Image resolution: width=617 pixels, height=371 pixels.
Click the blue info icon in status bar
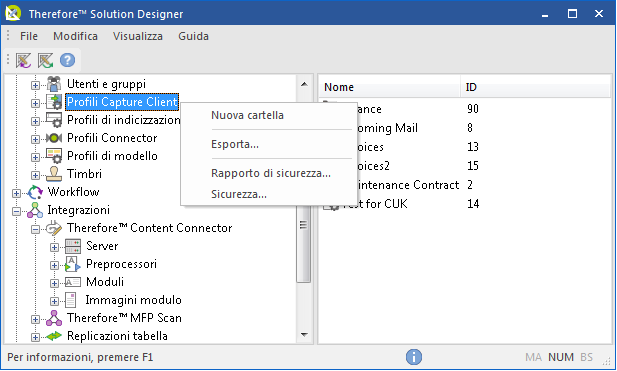(414, 357)
